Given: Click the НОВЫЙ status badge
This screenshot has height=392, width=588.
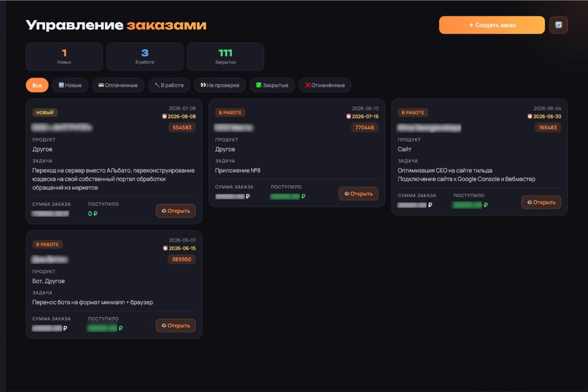Looking at the screenshot, I should click(45, 113).
